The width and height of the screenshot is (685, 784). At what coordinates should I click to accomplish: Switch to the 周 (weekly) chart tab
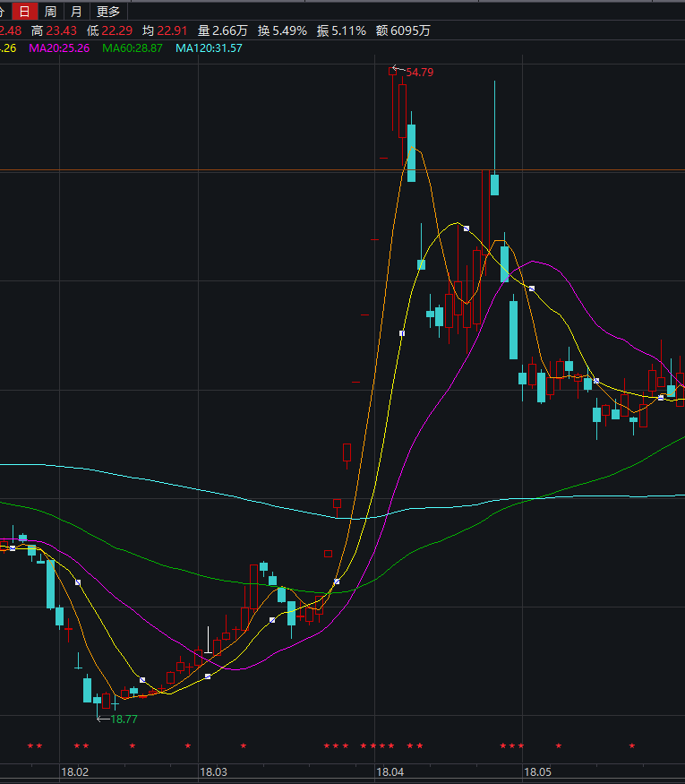[x=50, y=11]
